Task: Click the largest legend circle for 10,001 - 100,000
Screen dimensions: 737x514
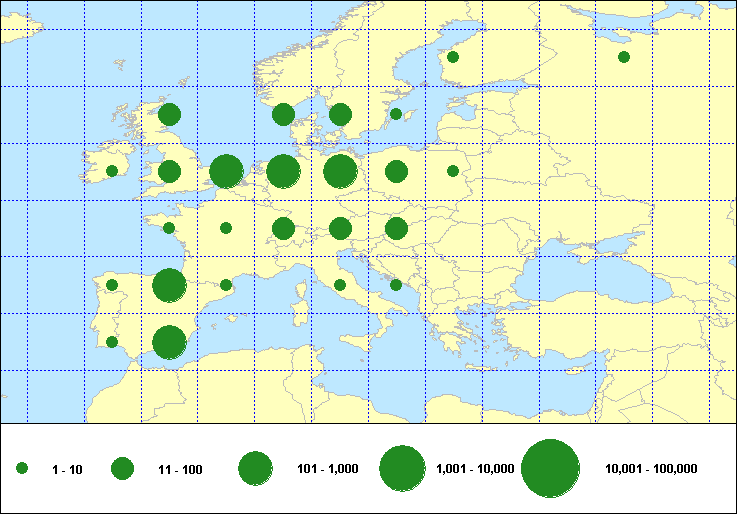Action: point(551,468)
